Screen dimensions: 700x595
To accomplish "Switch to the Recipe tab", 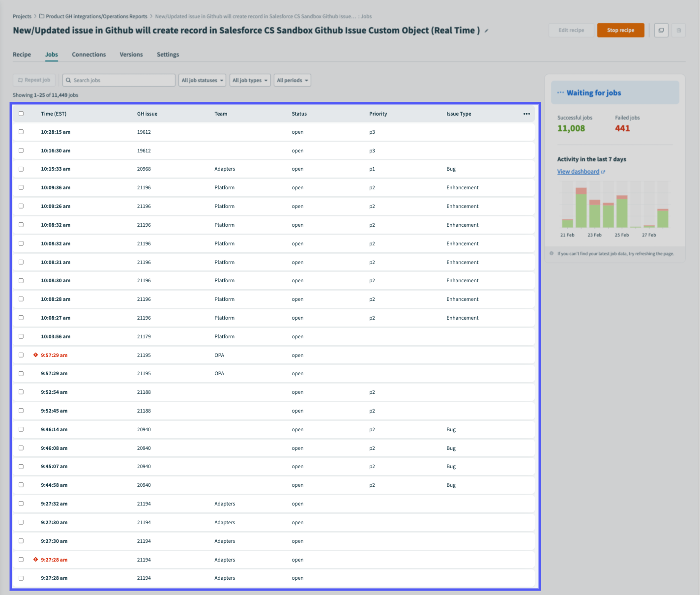I will point(22,54).
